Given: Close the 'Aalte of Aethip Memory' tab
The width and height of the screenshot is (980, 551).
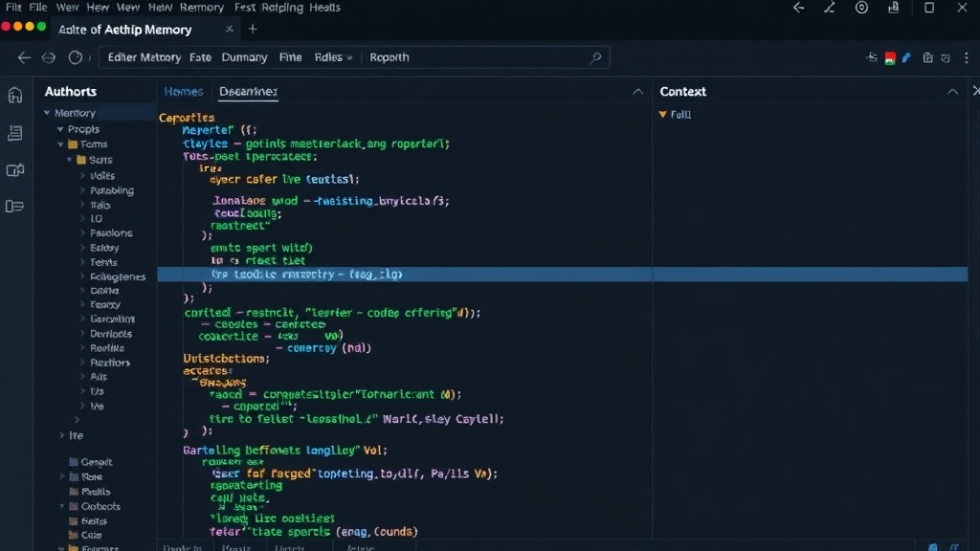Looking at the screenshot, I should pos(230,29).
